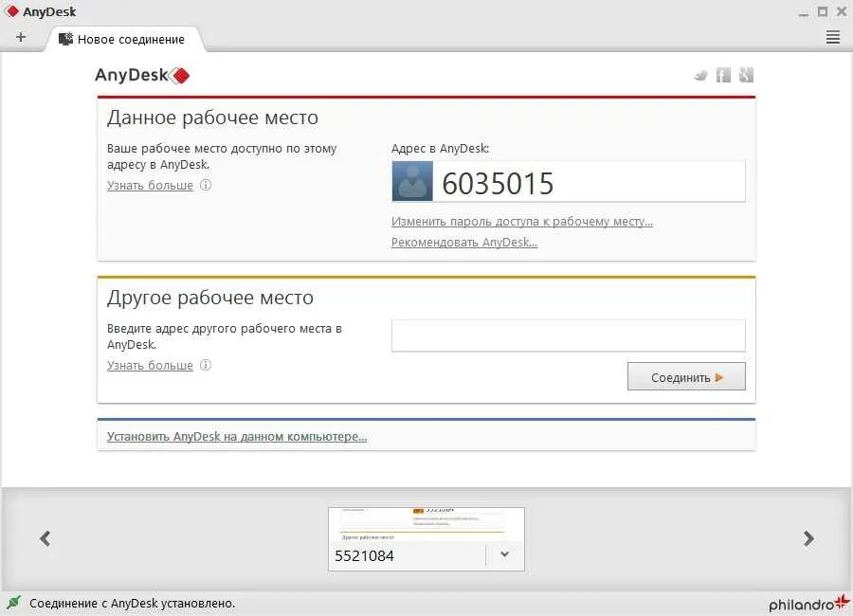Click 'Рекомендовать AnyDesk...' link
Screen dimensions: 853x616
[x=464, y=243]
